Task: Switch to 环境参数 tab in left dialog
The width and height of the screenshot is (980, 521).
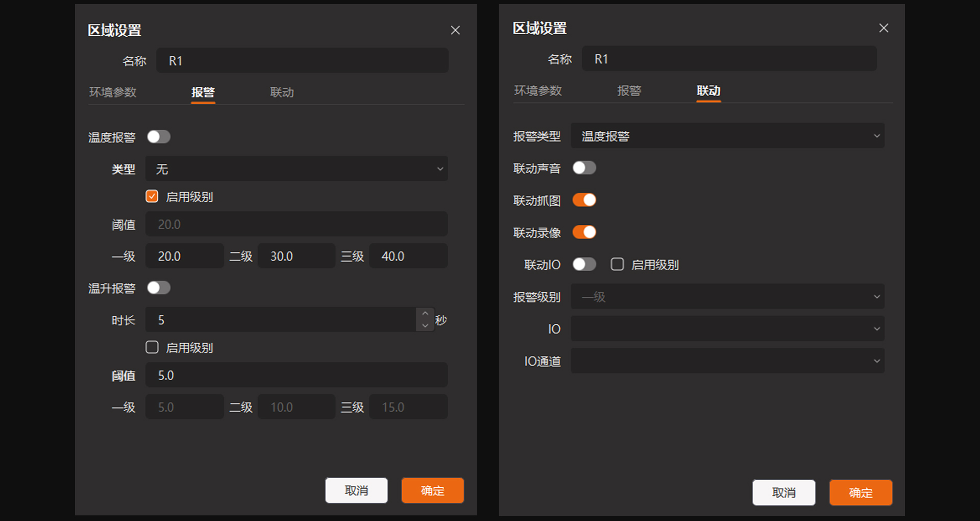Action: (x=113, y=92)
